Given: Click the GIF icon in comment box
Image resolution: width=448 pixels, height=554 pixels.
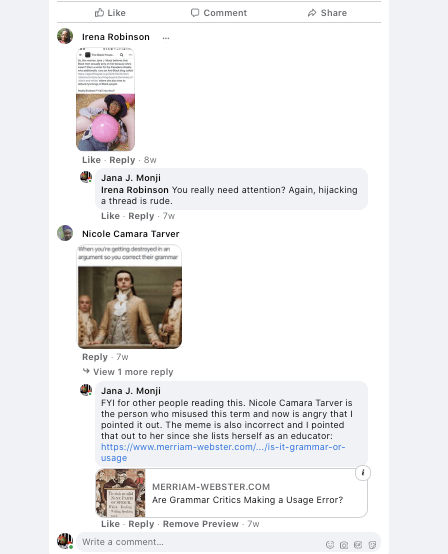Looking at the screenshot, I should coord(358,545).
